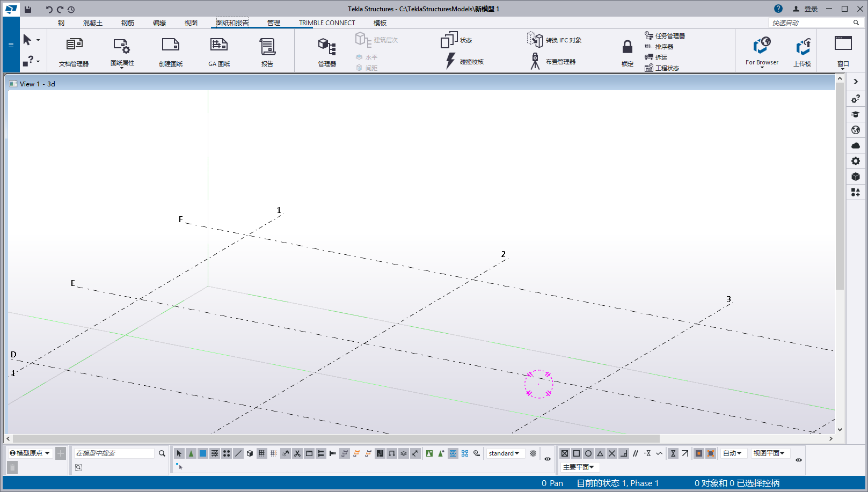
Task: Run the 碰撞校核 clash check
Action: coord(465,62)
